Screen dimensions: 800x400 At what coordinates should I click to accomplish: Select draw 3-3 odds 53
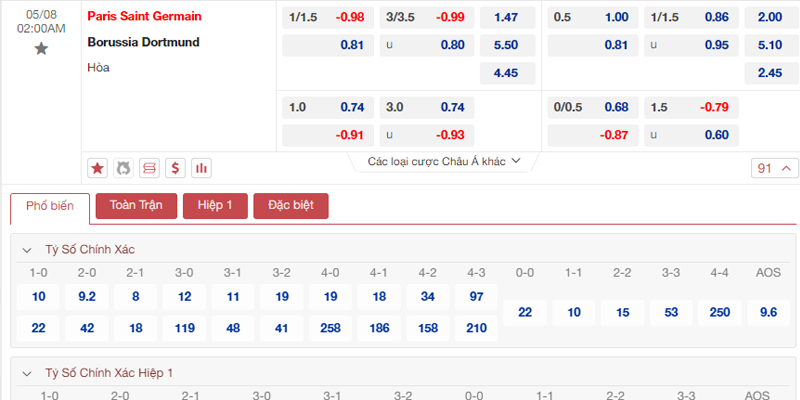(671, 313)
